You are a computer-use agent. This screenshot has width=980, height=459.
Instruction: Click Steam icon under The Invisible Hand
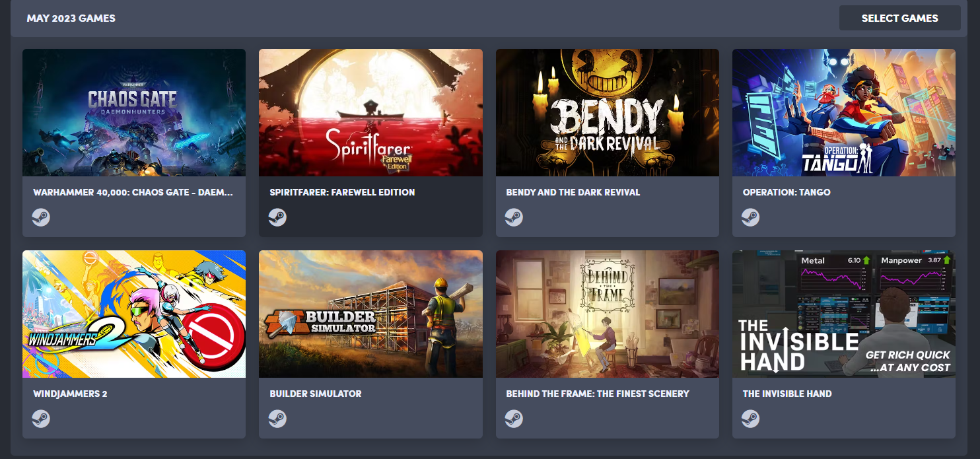click(x=750, y=419)
